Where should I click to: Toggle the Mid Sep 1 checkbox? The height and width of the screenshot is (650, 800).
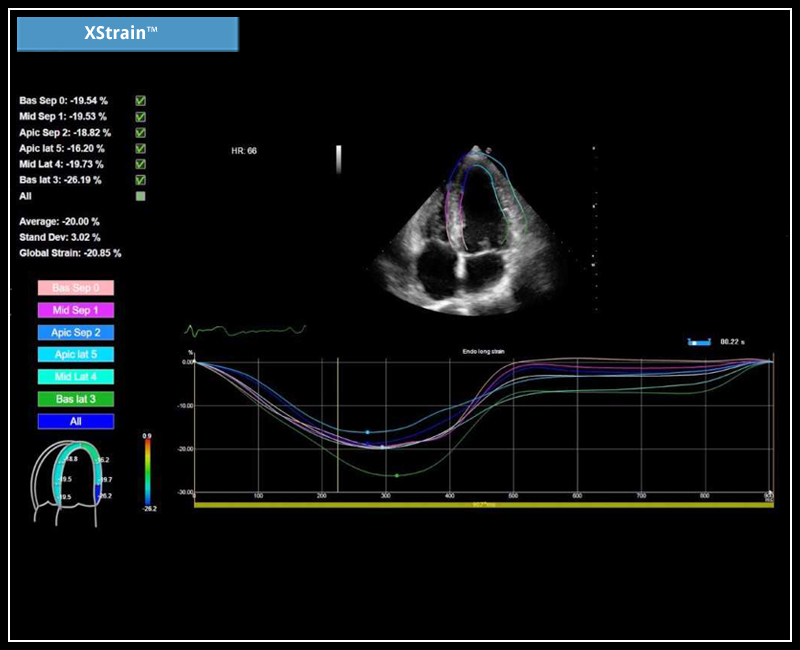141,117
